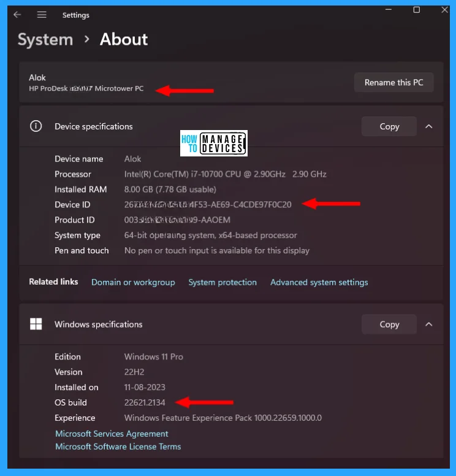Image resolution: width=456 pixels, height=476 pixels.
Task: Navigate to System in breadcrumb
Action: tap(45, 39)
